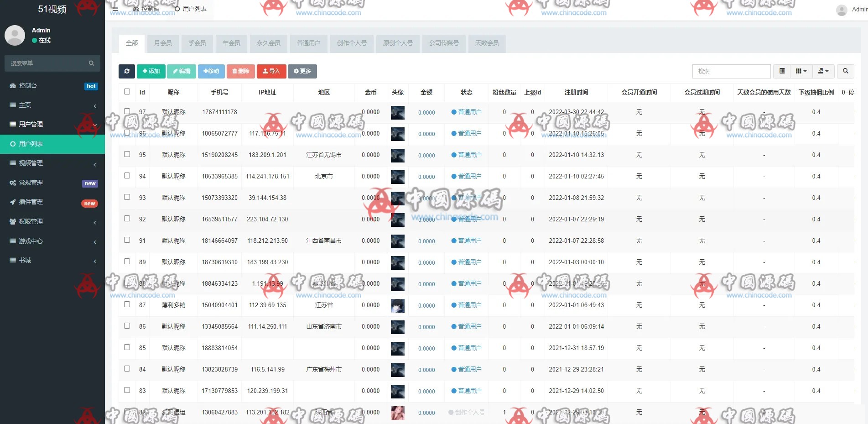Switch to the 年会员 tab

(x=231, y=43)
